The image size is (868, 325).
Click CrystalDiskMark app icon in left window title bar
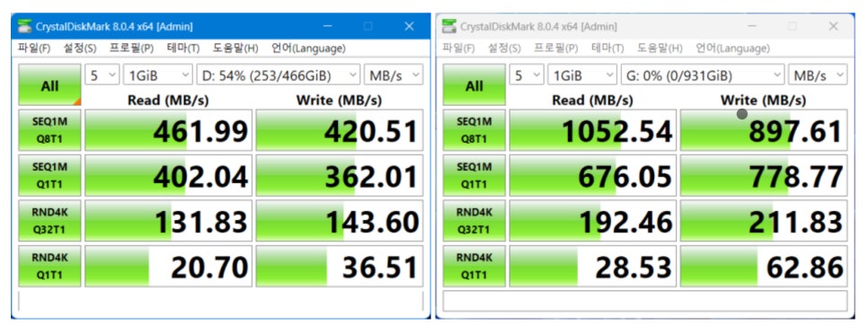[x=24, y=26]
